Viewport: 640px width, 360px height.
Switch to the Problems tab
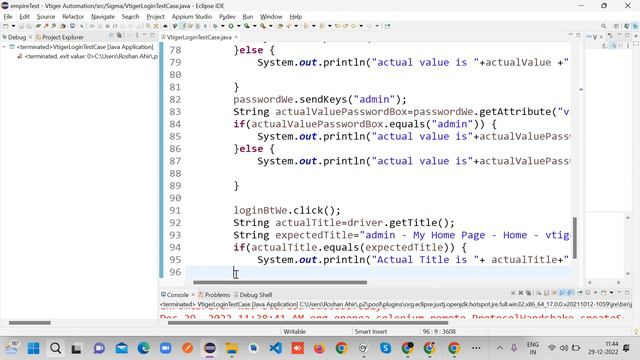[x=214, y=295]
